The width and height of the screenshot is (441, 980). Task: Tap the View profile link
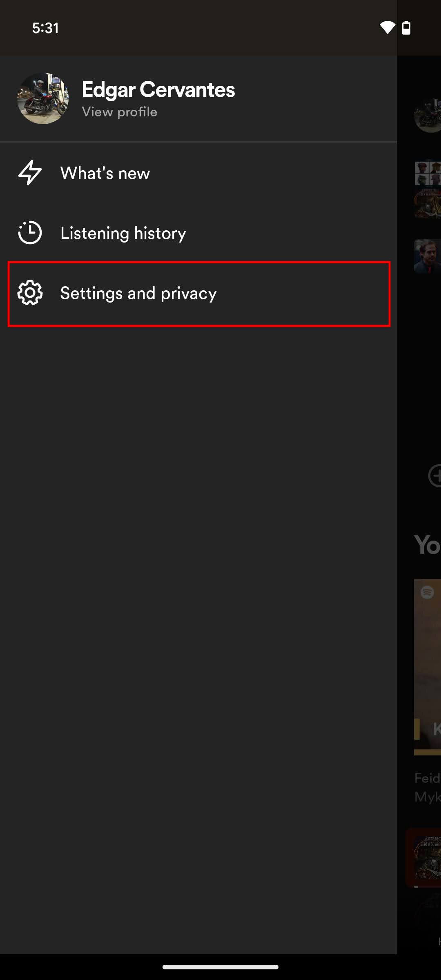pos(119,112)
